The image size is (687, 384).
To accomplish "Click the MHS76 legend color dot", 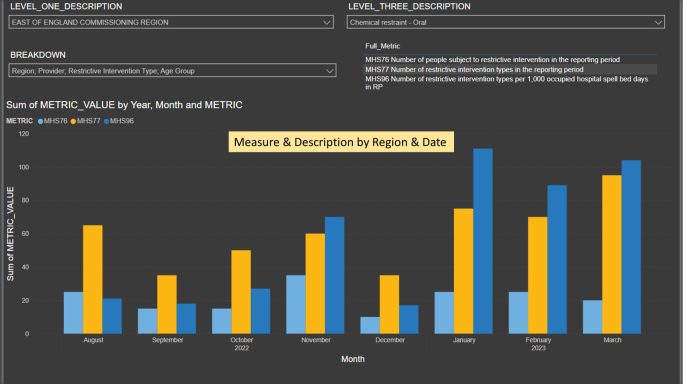I will click(40, 121).
